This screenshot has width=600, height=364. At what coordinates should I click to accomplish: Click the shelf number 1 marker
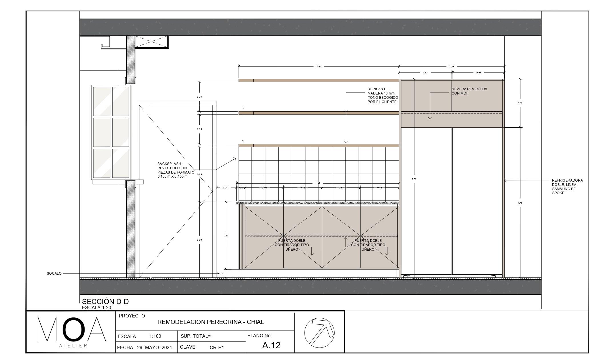(x=243, y=141)
